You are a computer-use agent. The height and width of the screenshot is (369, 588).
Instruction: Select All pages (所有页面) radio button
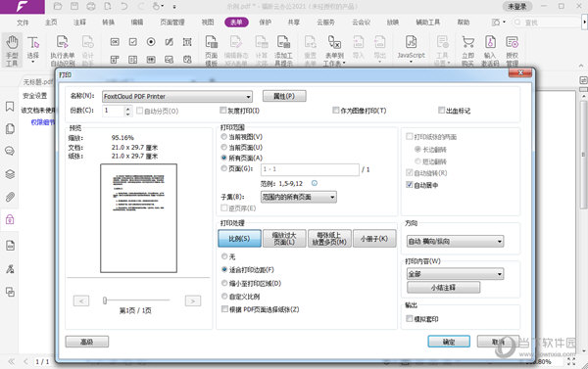pos(223,158)
